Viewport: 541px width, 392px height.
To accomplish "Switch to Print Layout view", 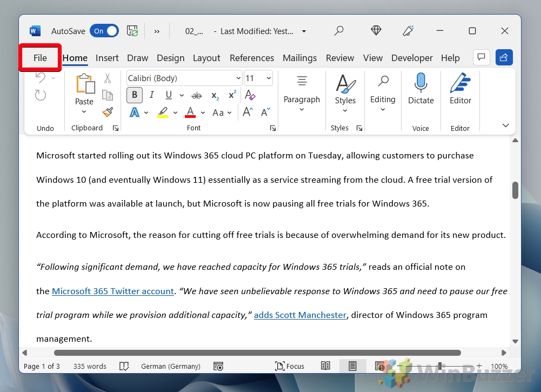I will (x=352, y=366).
